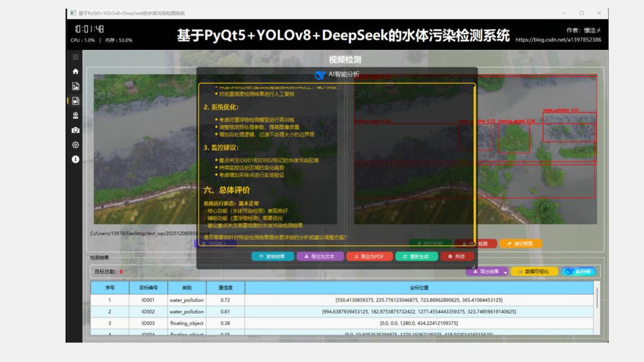Open the Home page icon
The image size is (644, 362).
click(76, 72)
